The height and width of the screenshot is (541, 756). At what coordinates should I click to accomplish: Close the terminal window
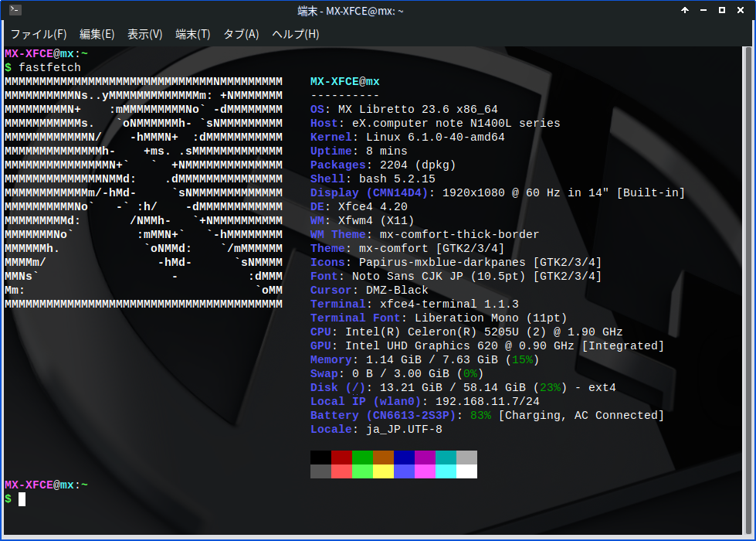[x=741, y=11]
